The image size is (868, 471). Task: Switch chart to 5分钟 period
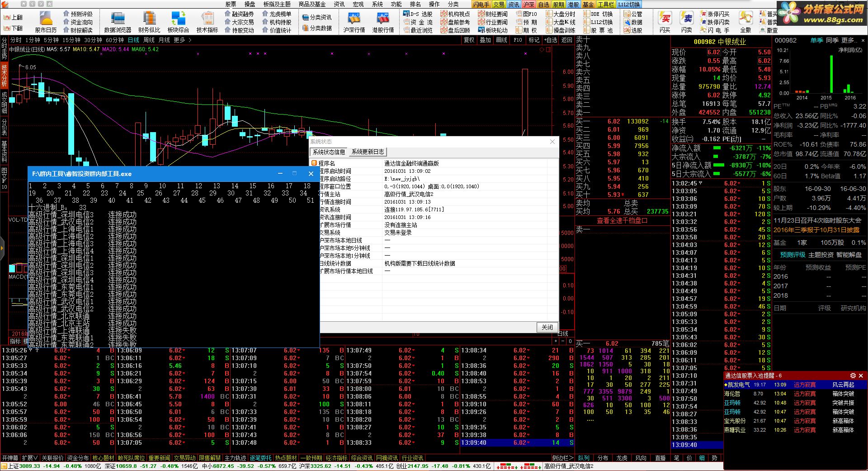click(51, 40)
